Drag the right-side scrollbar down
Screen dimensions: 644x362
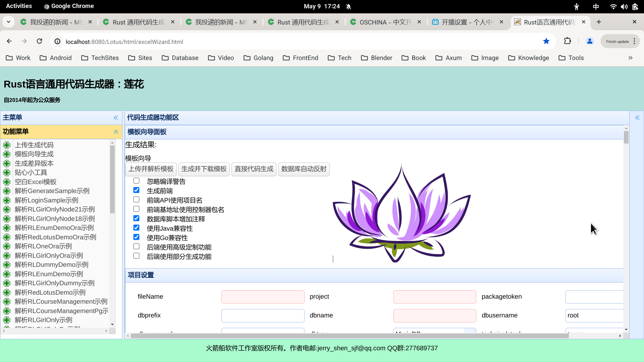tap(626, 137)
